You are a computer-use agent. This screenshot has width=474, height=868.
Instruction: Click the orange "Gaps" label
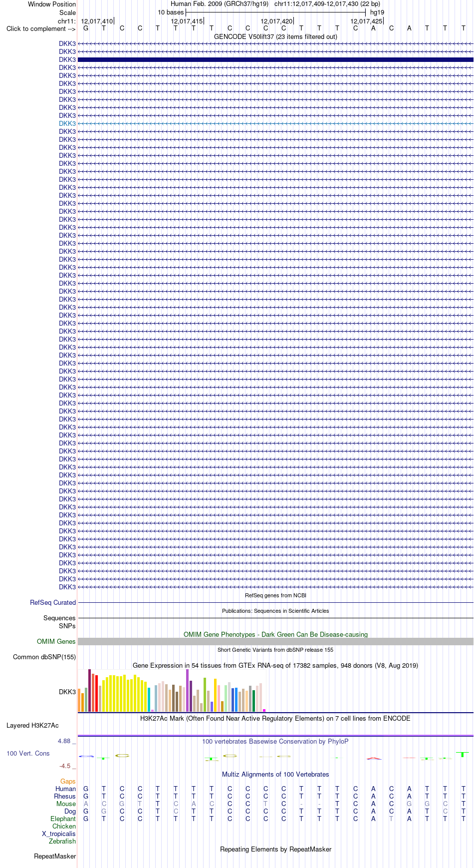[x=68, y=781]
